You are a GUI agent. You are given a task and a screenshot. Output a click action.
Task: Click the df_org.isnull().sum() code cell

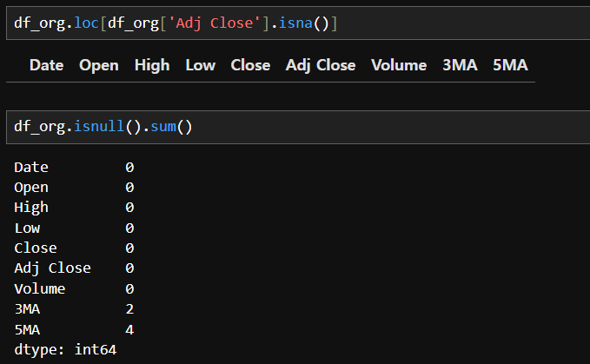[x=298, y=127]
